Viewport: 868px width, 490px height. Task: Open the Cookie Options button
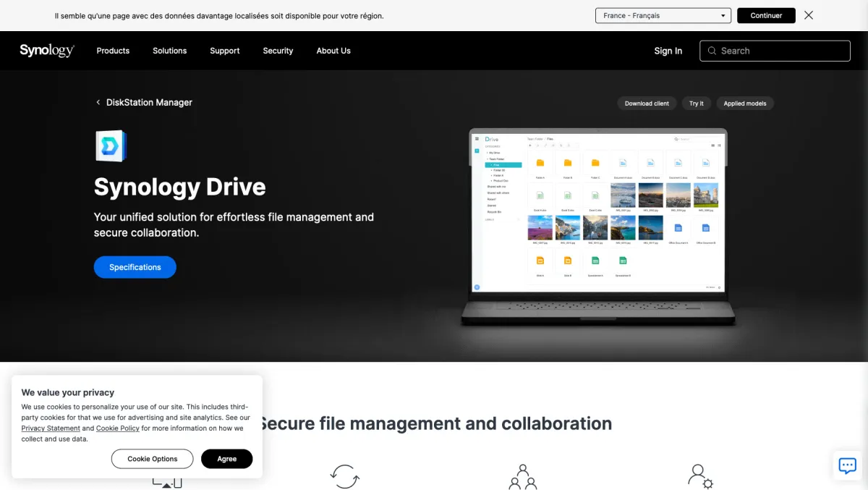coord(153,459)
